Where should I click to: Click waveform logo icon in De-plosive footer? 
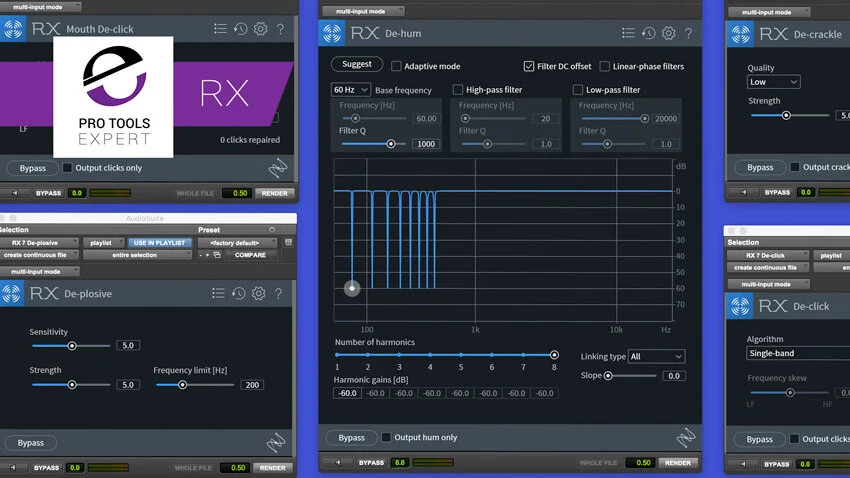tap(276, 442)
